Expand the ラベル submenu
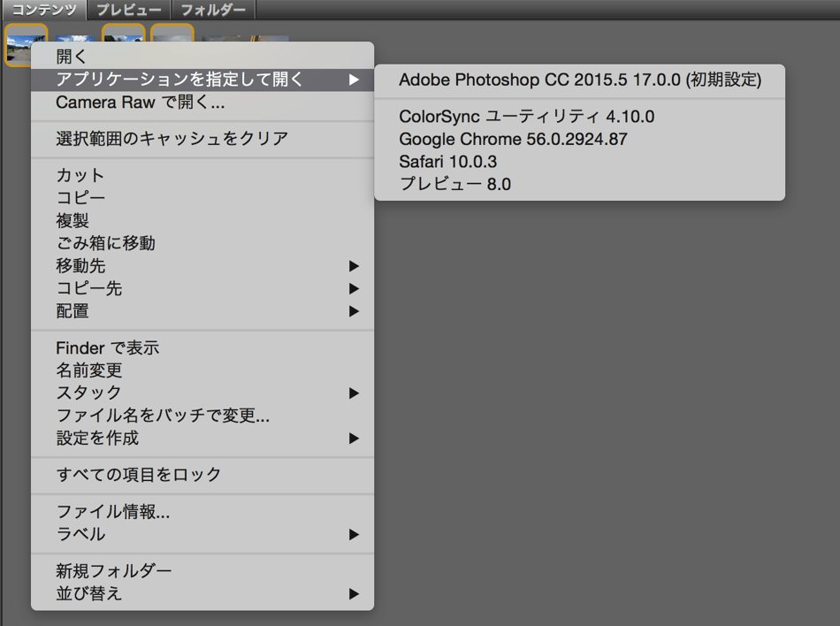Image resolution: width=840 pixels, height=626 pixels. 202,534
